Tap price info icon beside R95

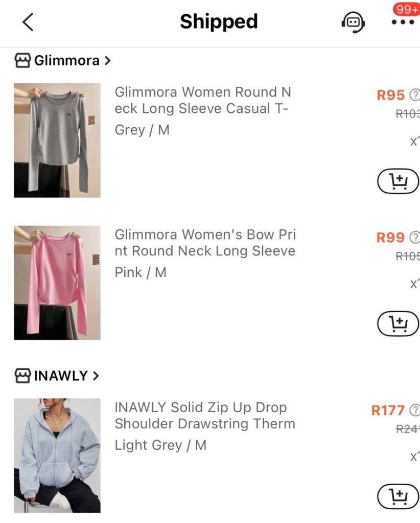click(x=415, y=95)
